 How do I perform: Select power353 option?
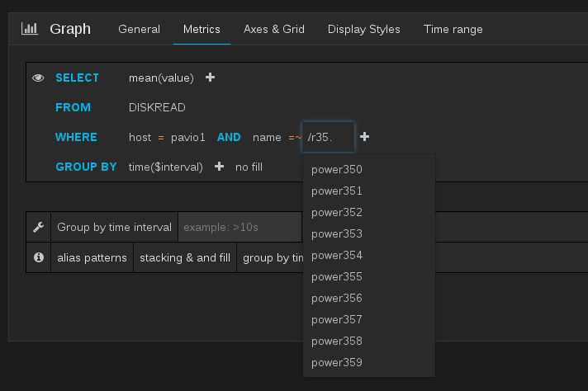pos(369,233)
